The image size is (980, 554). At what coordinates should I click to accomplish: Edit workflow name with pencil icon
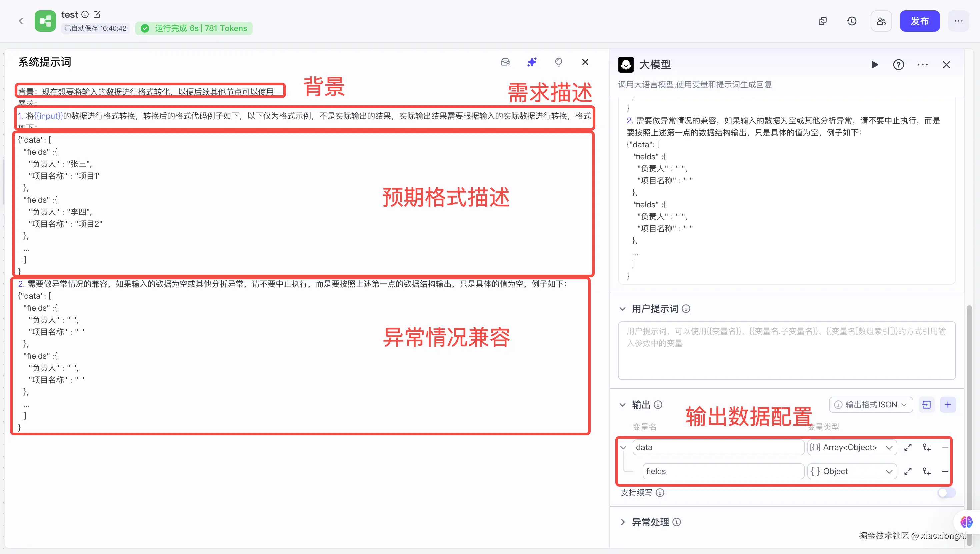coord(97,14)
